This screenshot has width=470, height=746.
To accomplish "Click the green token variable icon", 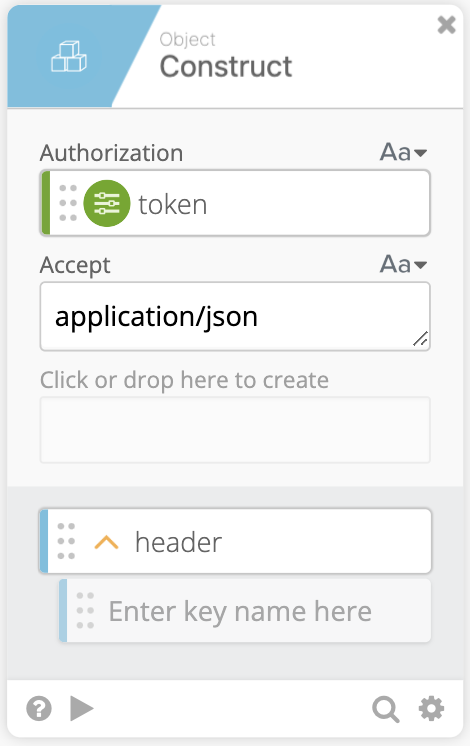I will [x=107, y=203].
